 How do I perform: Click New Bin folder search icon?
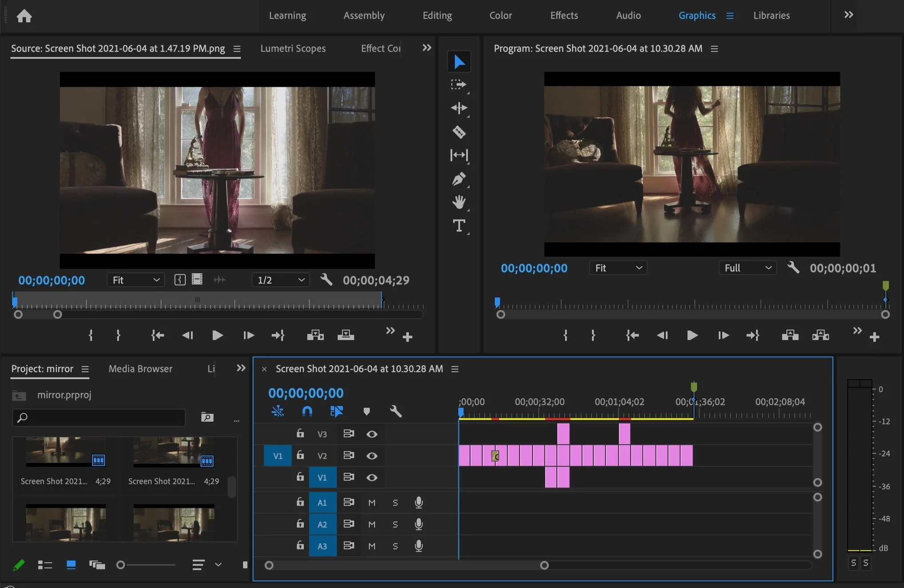point(207,417)
